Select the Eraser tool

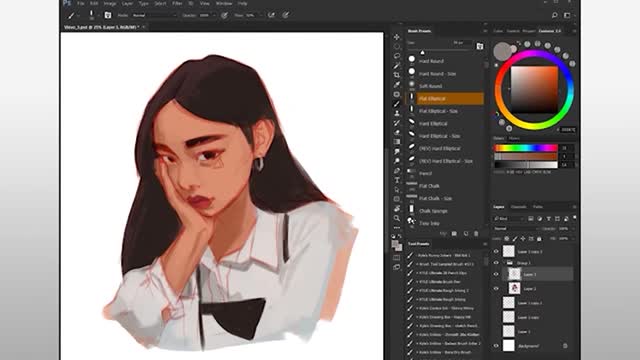click(x=397, y=132)
